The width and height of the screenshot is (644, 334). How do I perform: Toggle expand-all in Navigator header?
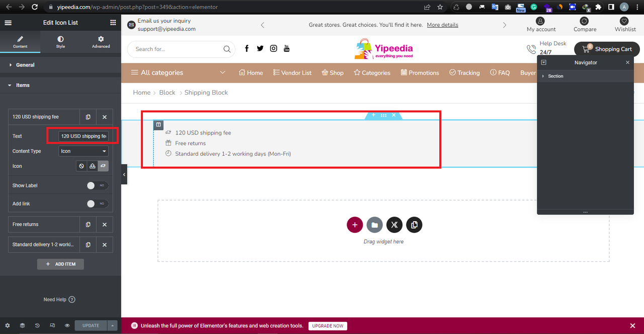pyautogui.click(x=543, y=62)
